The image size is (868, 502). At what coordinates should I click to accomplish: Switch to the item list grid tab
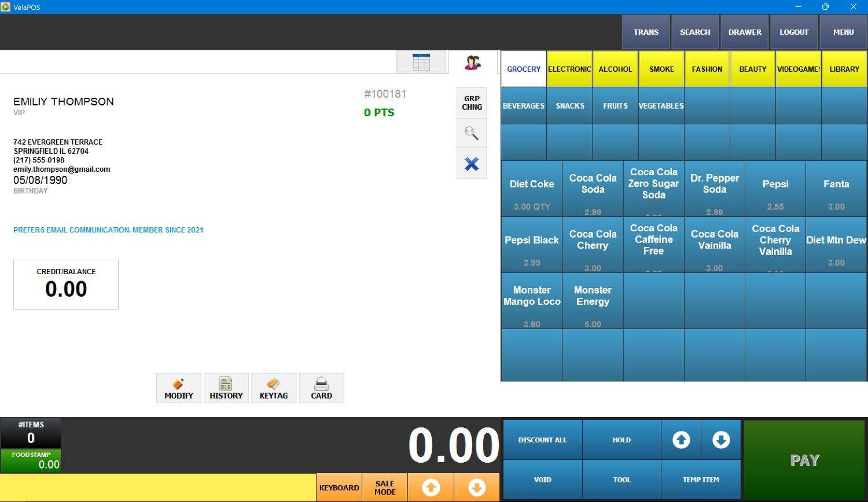[421, 62]
